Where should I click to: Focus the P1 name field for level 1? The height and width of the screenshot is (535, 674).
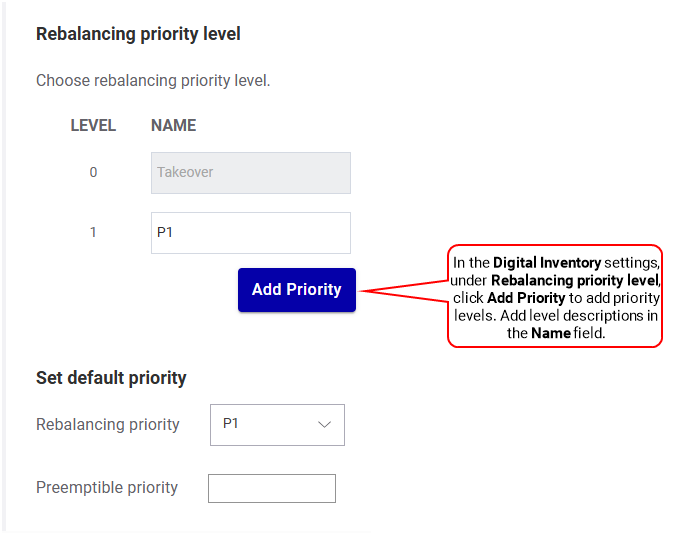(250, 232)
